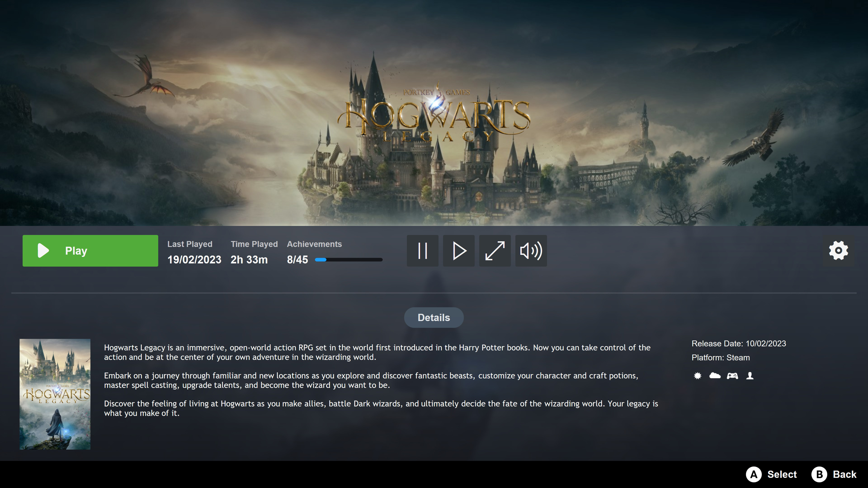This screenshot has width=868, height=488.
Task: Click the Time Played 2h 33m value
Action: pos(249,260)
